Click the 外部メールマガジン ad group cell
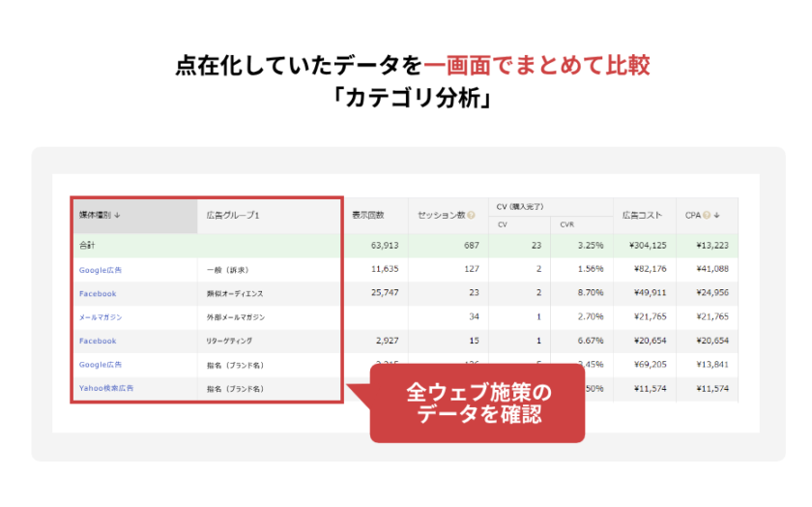812x507 pixels. tap(236, 317)
